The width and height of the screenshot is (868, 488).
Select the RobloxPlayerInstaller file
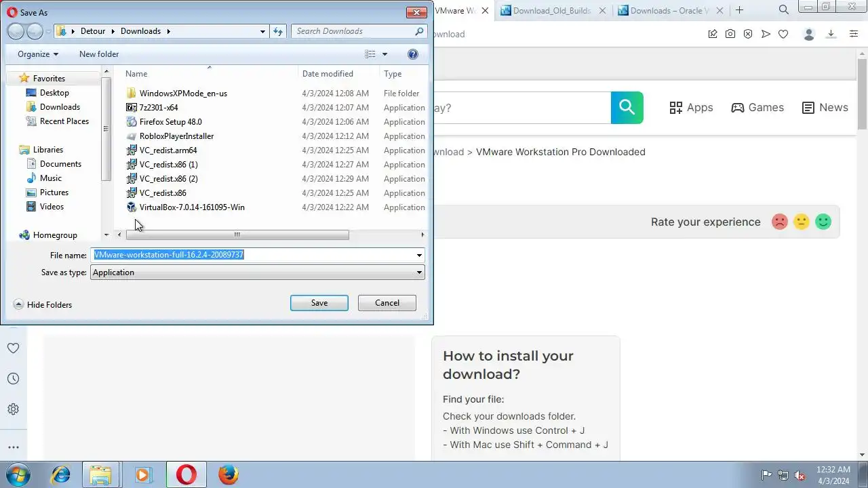(176, 136)
